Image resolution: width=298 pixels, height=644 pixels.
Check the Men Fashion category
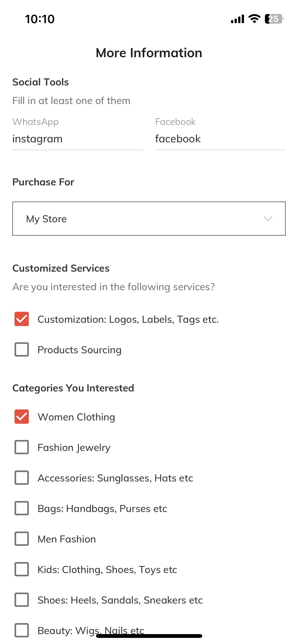pos(22,539)
